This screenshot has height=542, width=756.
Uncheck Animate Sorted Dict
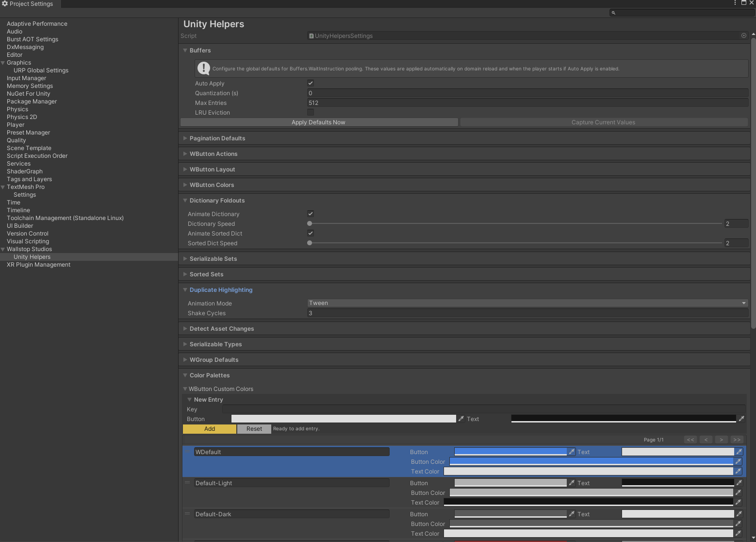tap(310, 233)
